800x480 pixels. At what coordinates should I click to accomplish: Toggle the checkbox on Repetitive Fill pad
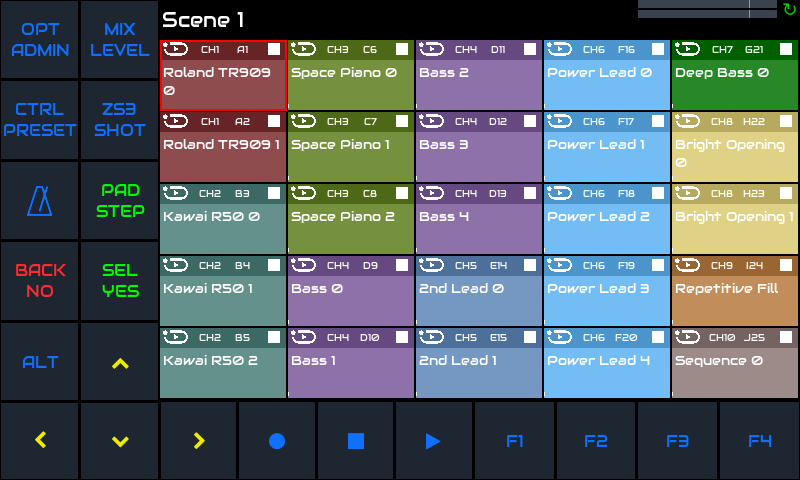(786, 265)
